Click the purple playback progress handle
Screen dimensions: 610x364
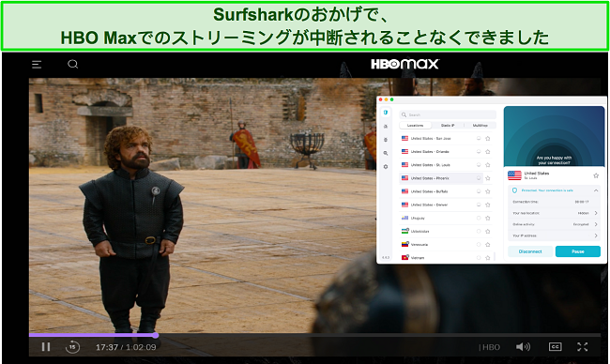coord(156,335)
